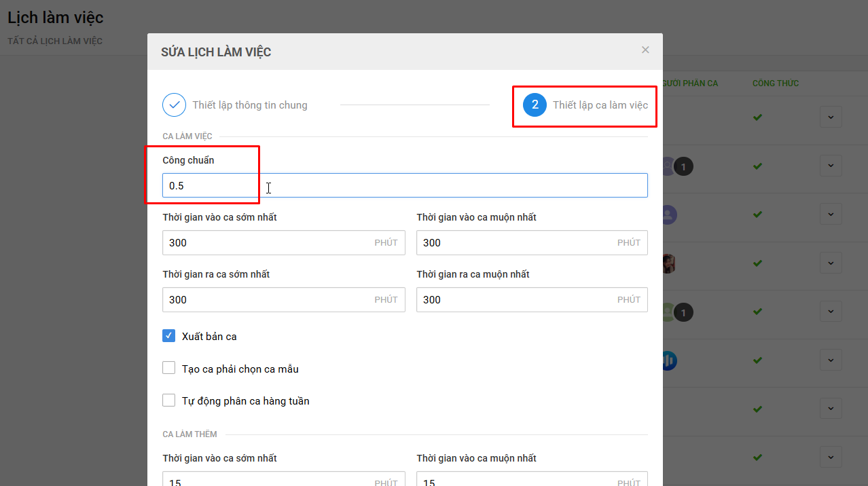868x486 pixels.
Task: Open the row dropdown for the purple avatar with badge
Action: pos(831,166)
